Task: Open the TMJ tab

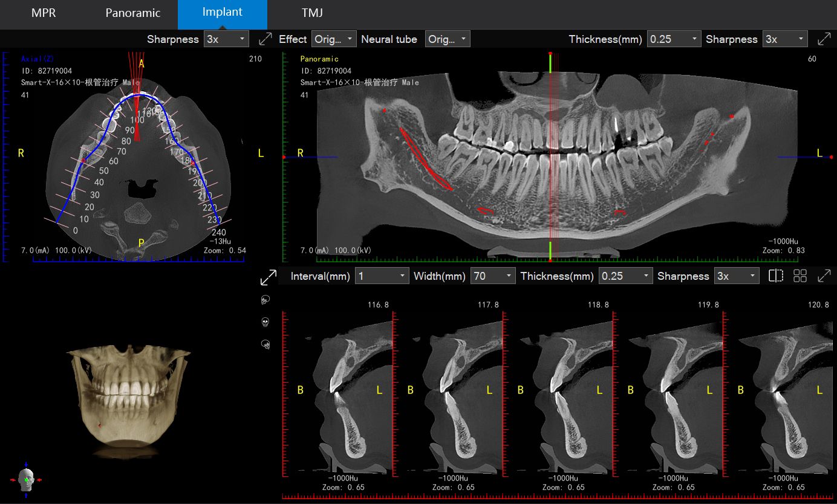Action: [x=312, y=13]
